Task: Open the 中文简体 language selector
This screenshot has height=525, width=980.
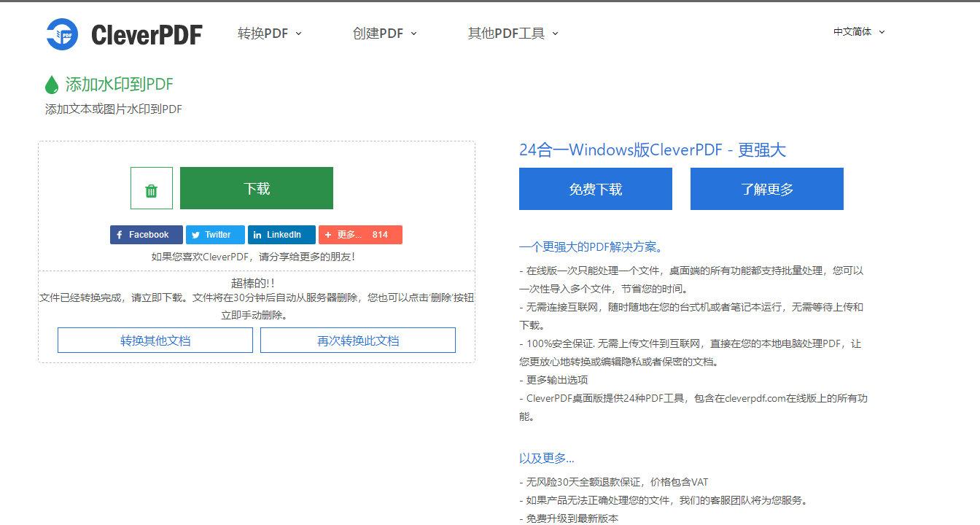Action: point(859,32)
